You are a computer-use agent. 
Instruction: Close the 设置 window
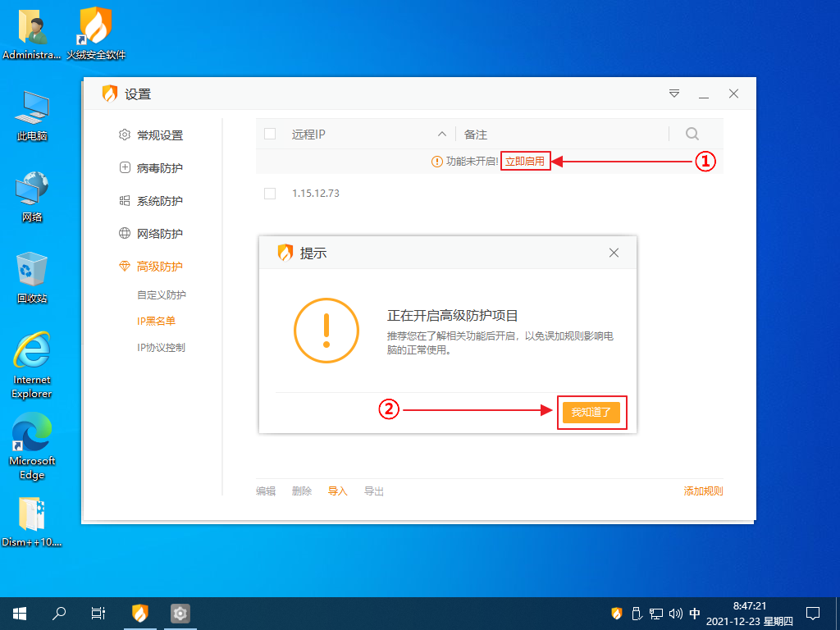point(734,94)
